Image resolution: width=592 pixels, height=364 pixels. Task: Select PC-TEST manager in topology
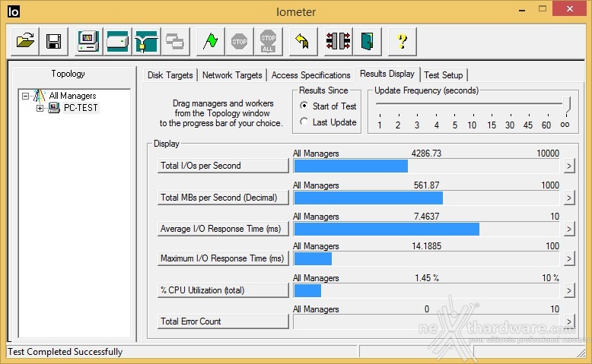coord(81,108)
